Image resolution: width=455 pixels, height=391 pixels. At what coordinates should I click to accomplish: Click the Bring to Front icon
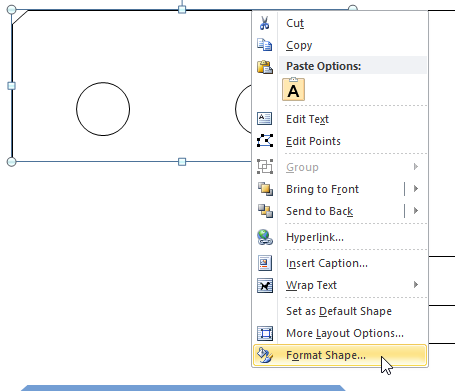click(x=265, y=189)
